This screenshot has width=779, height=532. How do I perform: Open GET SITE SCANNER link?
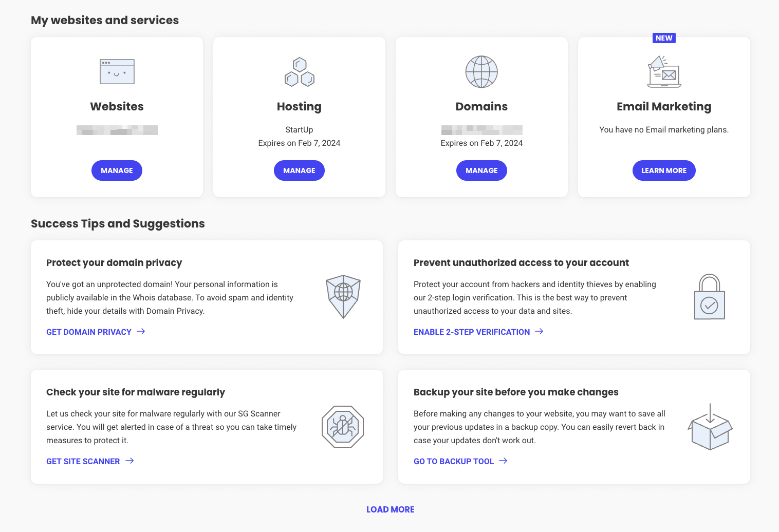[x=83, y=461]
